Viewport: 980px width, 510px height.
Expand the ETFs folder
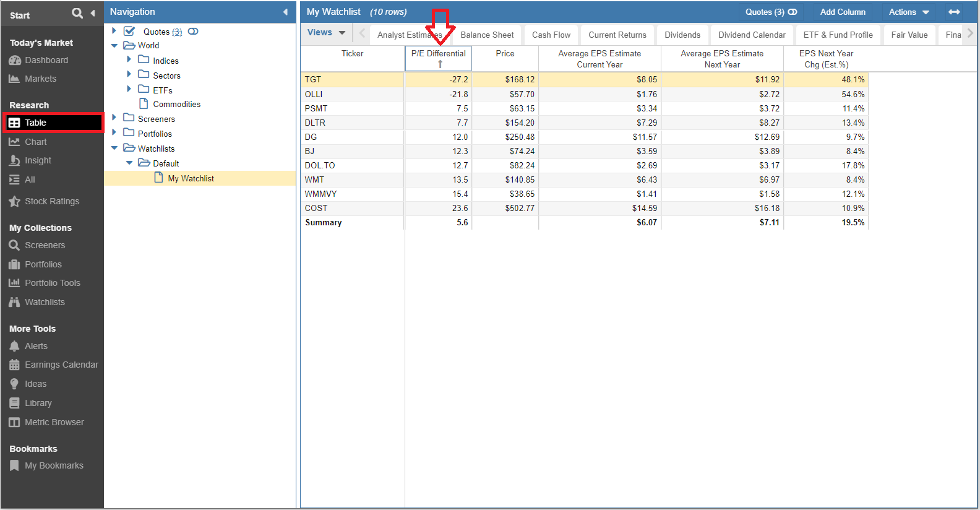pos(129,89)
